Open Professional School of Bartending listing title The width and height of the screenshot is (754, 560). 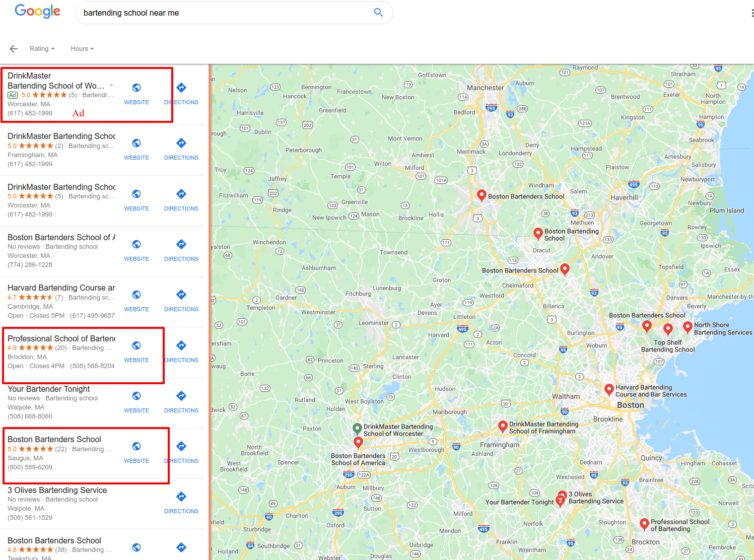pos(61,338)
